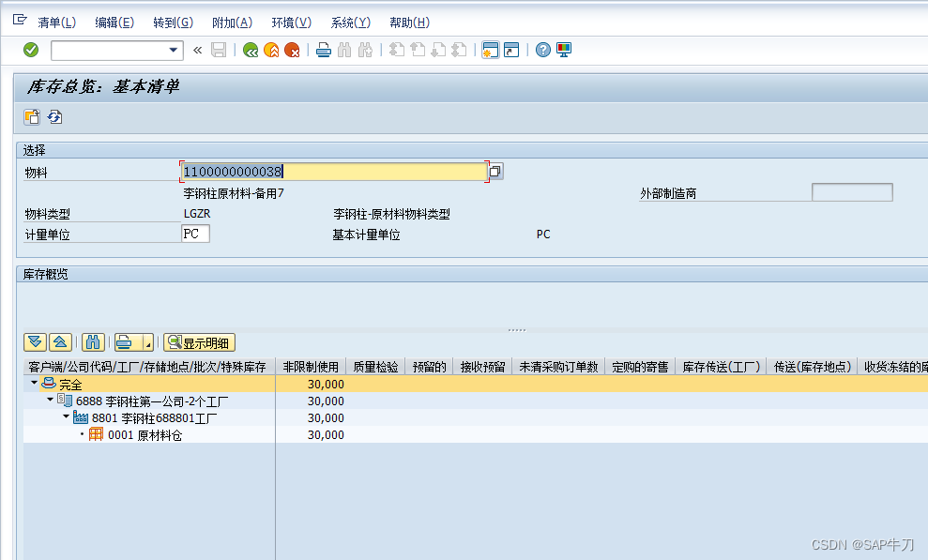
Task: Click the 计量单位 PC input field
Action: coord(195,234)
